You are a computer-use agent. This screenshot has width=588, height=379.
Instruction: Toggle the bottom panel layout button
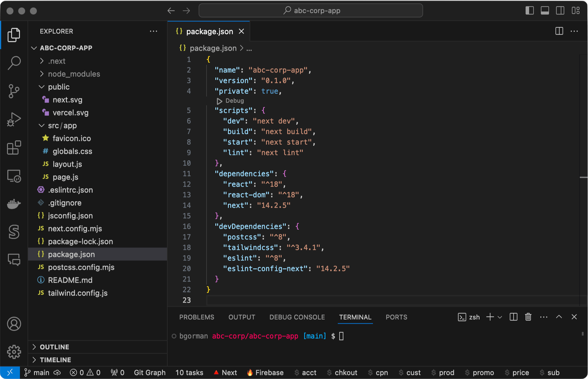545,11
